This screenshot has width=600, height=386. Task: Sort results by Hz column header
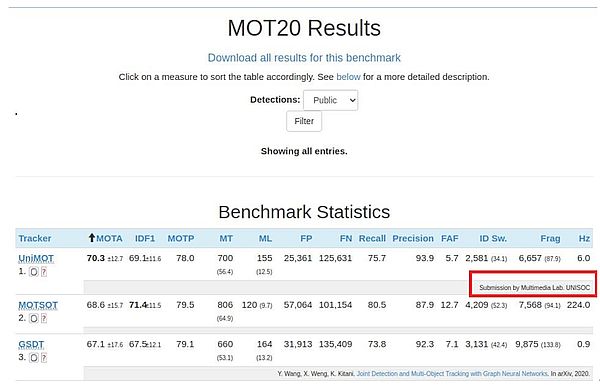coord(584,238)
